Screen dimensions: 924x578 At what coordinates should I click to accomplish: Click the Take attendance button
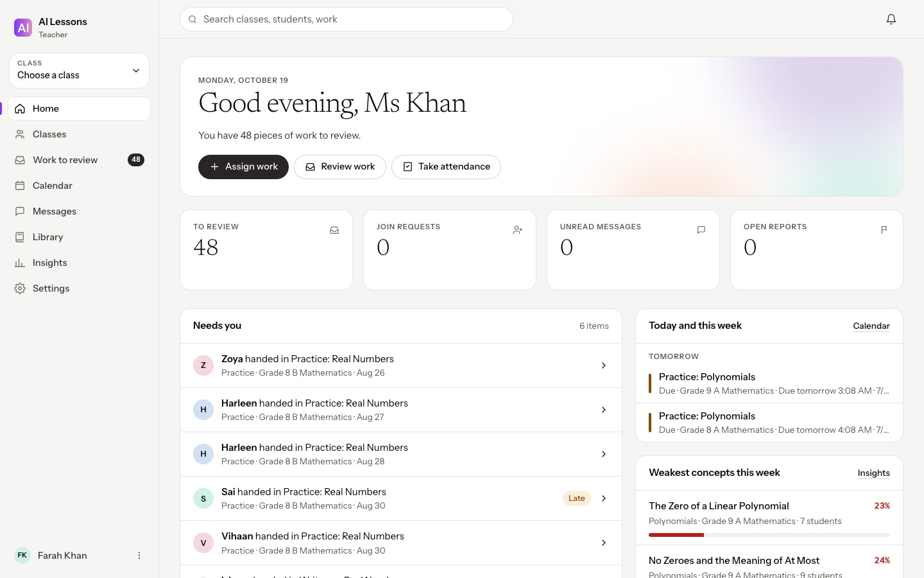446,167
